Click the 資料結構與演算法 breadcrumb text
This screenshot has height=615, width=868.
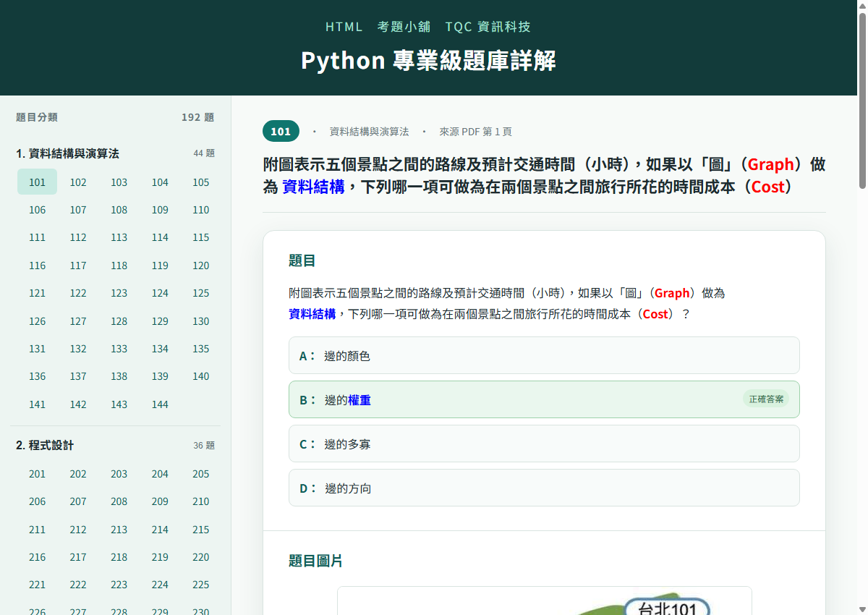[369, 132]
